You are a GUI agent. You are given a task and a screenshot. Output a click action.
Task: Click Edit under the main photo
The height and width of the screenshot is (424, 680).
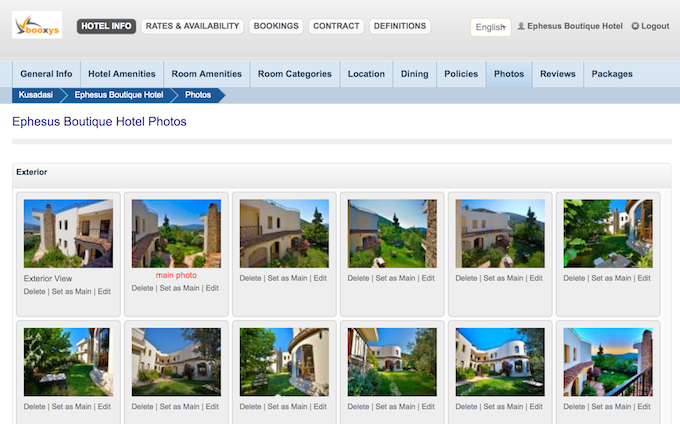[212, 288]
